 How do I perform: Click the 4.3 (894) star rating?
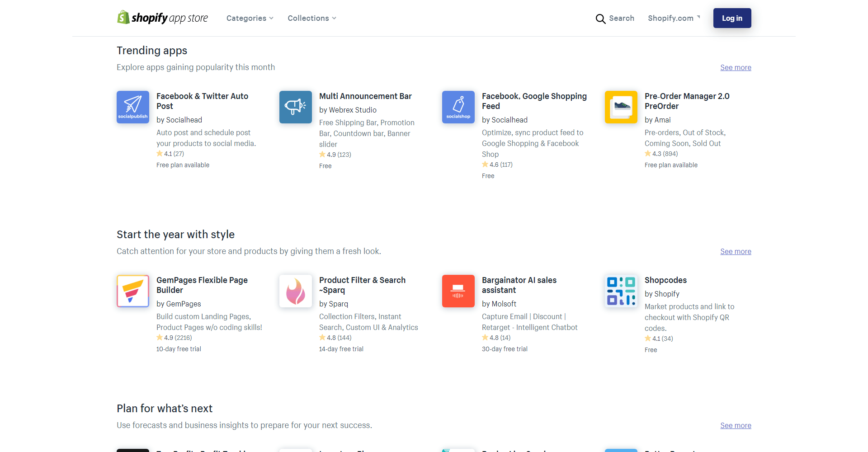(x=661, y=154)
